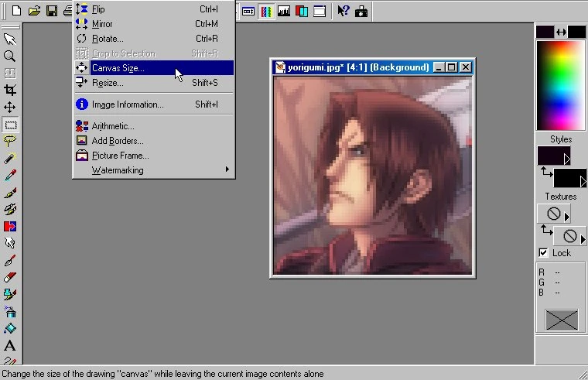Minimize the yorigumi.jpg image window

[x=439, y=67]
